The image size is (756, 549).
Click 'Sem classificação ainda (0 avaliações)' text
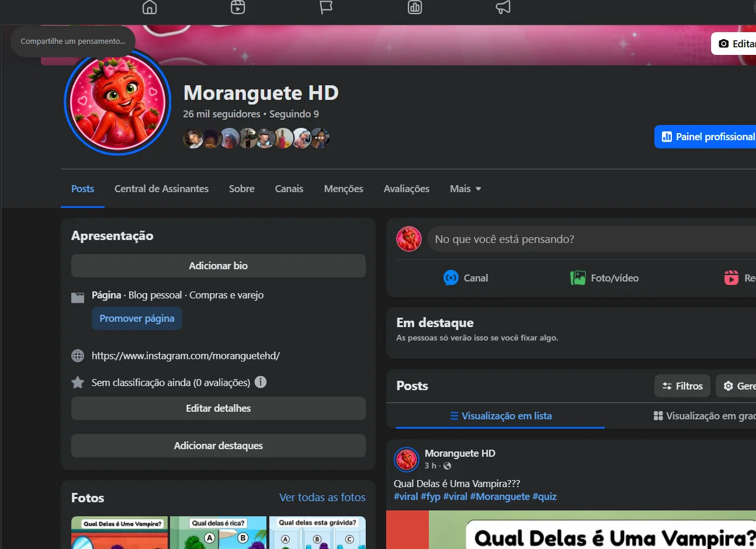coord(171,383)
